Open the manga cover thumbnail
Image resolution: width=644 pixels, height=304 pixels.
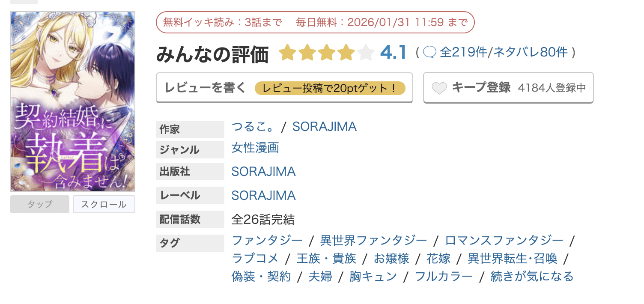(73, 101)
